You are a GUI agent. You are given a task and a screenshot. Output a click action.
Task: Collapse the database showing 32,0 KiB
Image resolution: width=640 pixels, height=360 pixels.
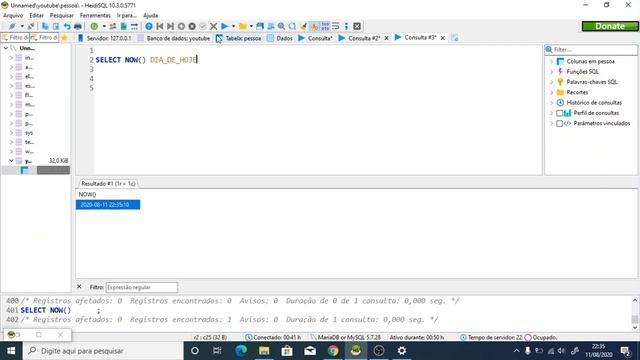coord(11,161)
